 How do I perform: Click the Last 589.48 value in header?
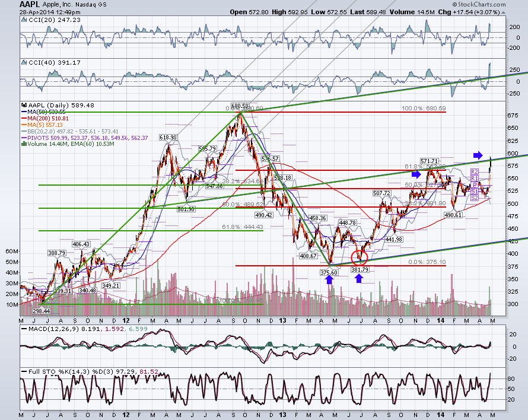point(368,12)
